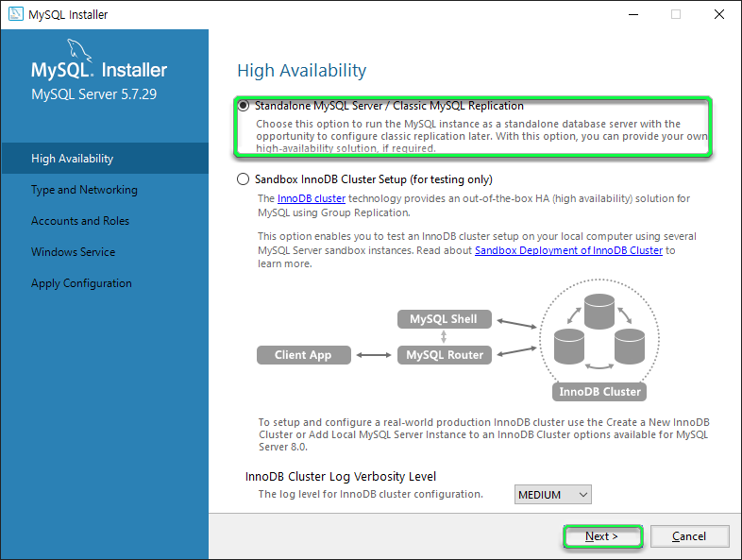Image resolution: width=742 pixels, height=560 pixels.
Task: Click 'The log level for InnoDB cluster configuration' text
Action: 370,494
